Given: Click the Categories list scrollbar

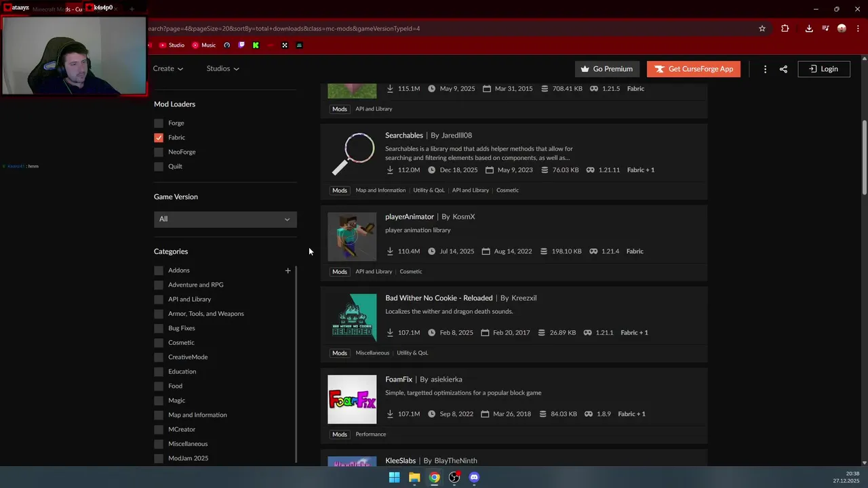Looking at the screenshot, I should pos(296,364).
